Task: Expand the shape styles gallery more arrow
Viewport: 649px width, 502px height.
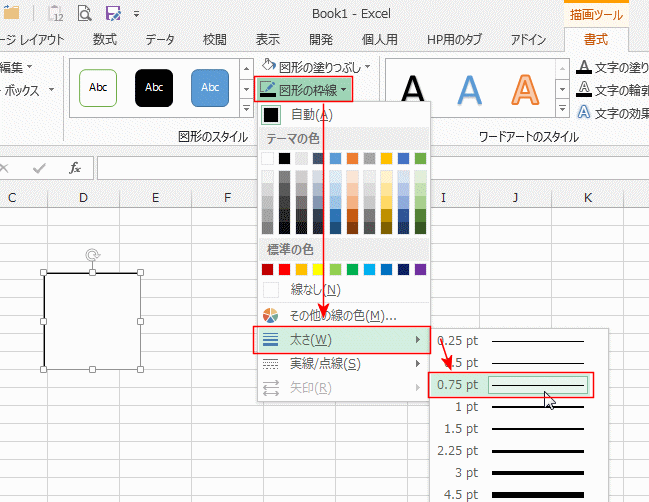Action: pyautogui.click(x=247, y=108)
